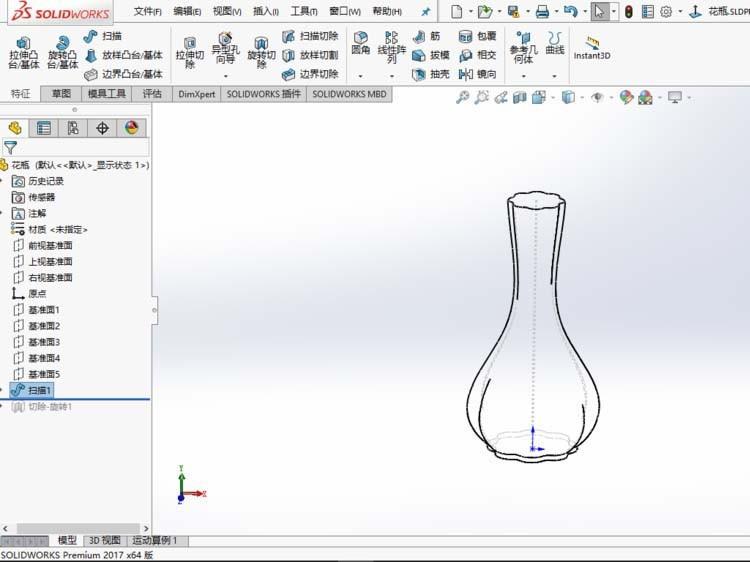Expand the dropdown arrow under 曲线
The image size is (750, 562).
coord(555,76)
